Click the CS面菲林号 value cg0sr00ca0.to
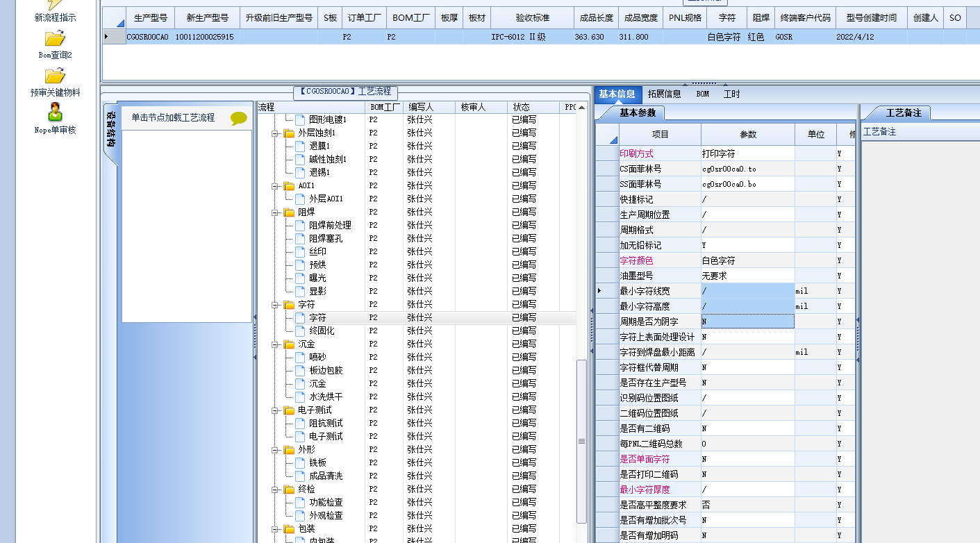Viewport: 980px width, 543px height. click(x=729, y=169)
